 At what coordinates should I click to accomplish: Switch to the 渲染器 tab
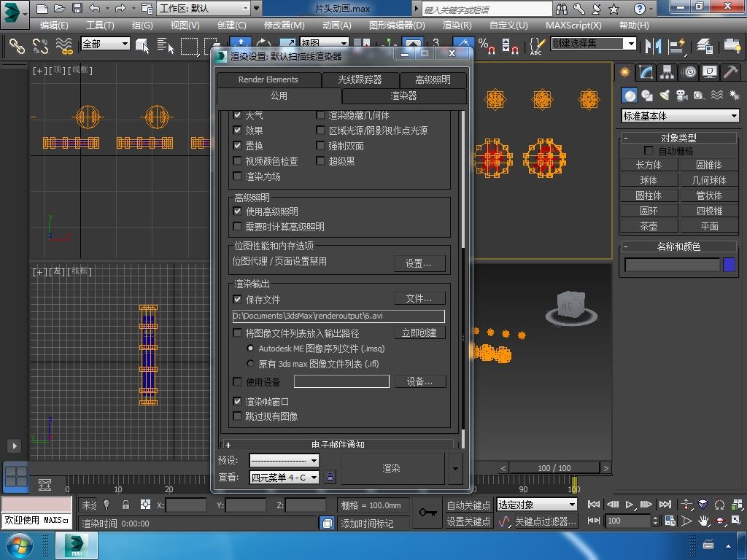[x=403, y=96]
